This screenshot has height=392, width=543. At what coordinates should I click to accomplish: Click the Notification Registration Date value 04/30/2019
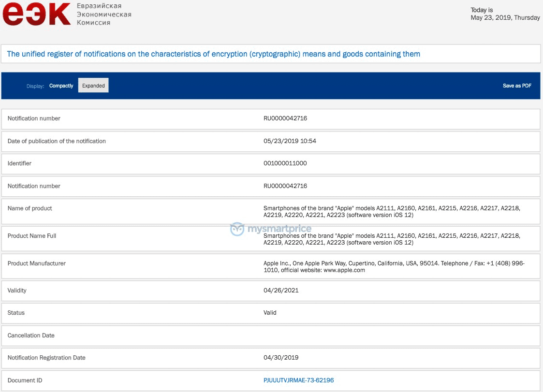pos(281,358)
